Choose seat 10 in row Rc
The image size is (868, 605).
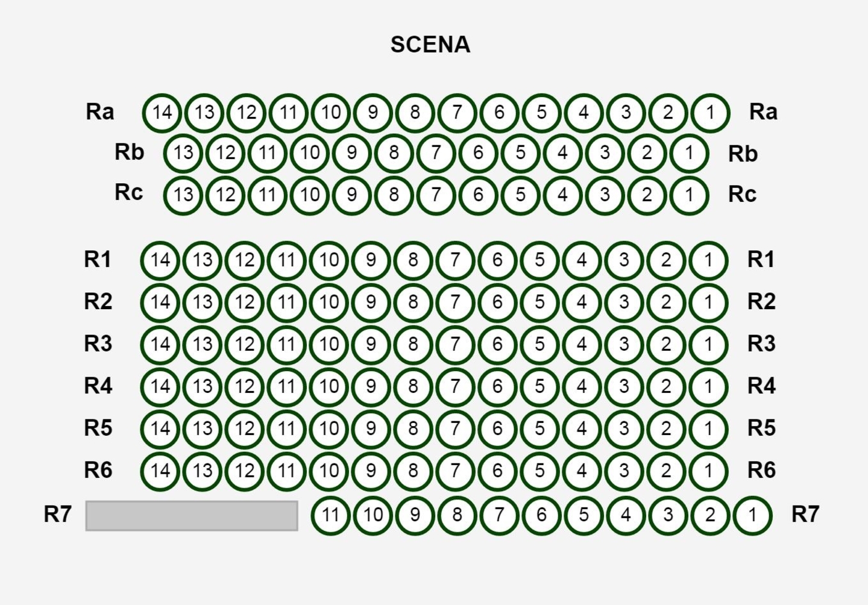(x=309, y=195)
